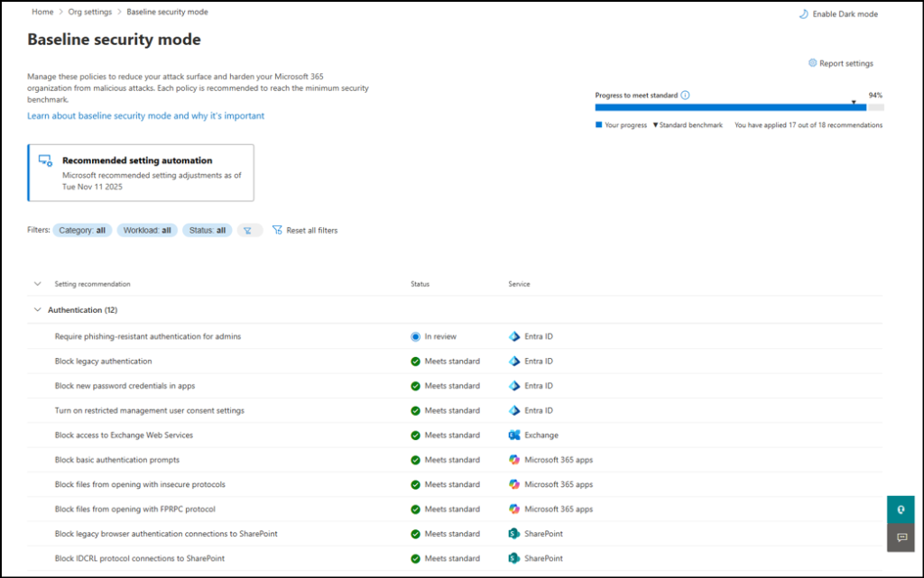Collapse the Authentication section

click(x=36, y=309)
